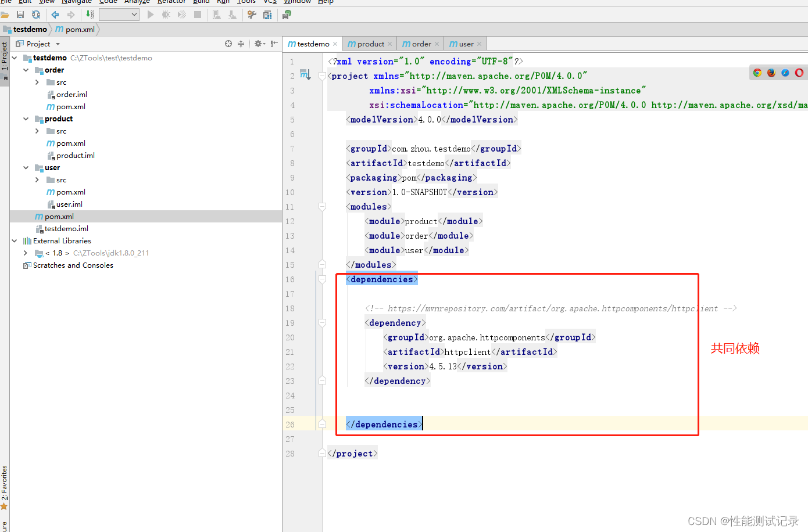Open the Window menu

click(x=297, y=2)
